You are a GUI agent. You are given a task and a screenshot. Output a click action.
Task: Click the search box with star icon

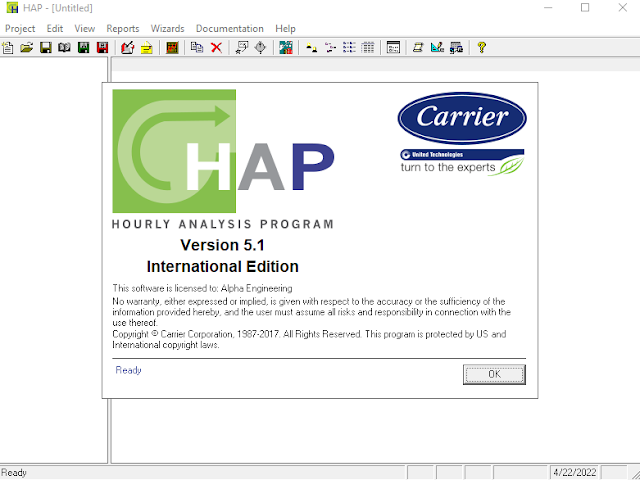[x=241, y=48]
